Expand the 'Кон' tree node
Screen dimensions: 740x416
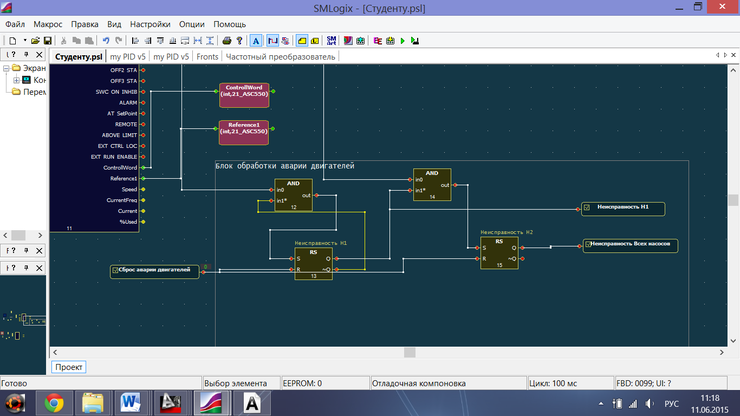17,80
